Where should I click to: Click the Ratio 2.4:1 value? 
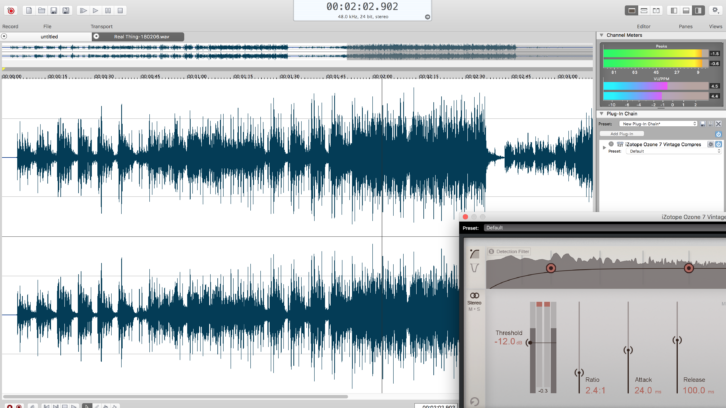[x=595, y=390]
